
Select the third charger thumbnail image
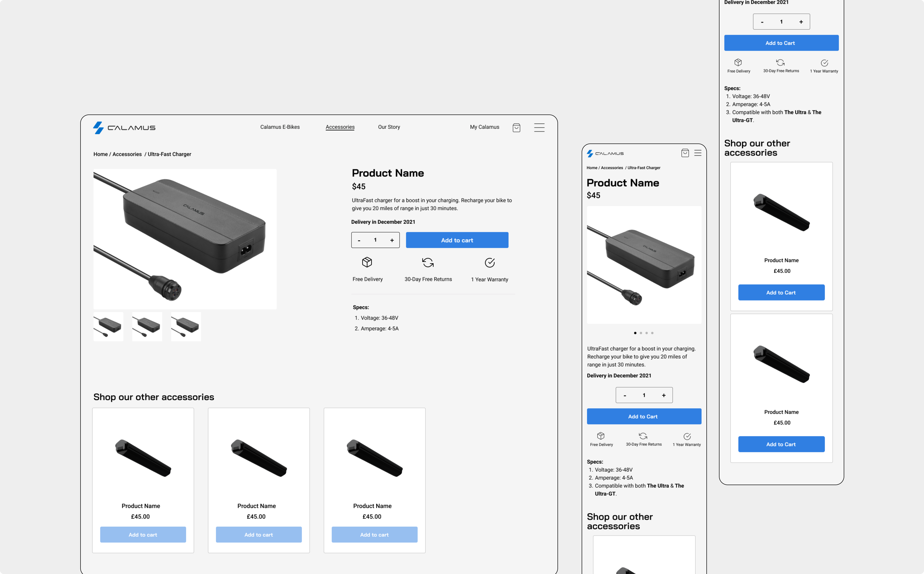tap(186, 326)
